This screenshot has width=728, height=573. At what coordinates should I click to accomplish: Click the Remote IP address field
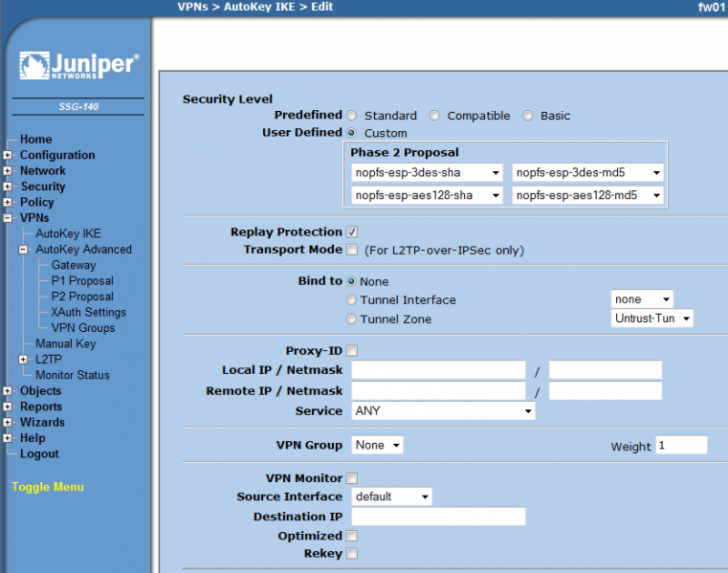click(x=439, y=391)
